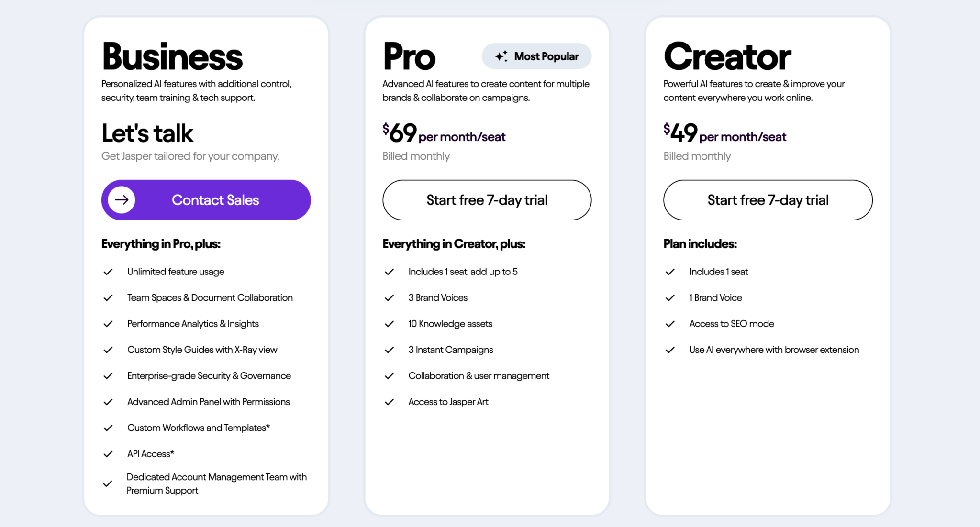Click the Business plan heading
This screenshot has height=527, width=980.
coord(172,55)
